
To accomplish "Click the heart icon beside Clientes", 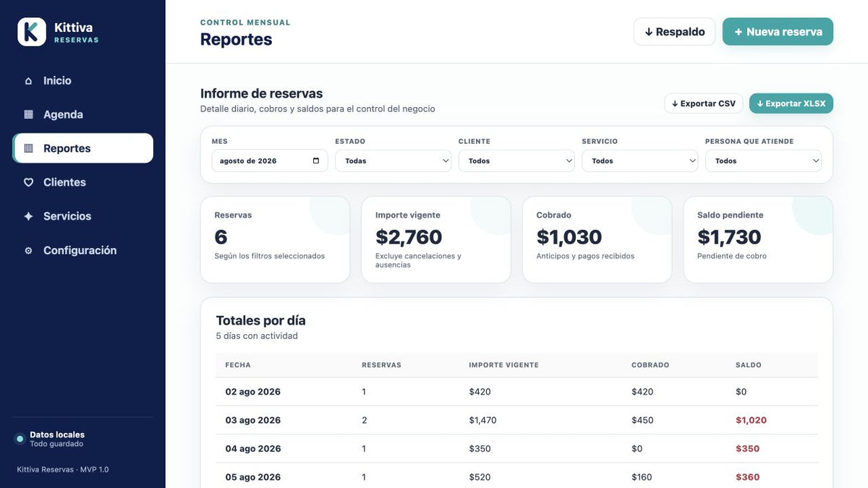I will 28,183.
